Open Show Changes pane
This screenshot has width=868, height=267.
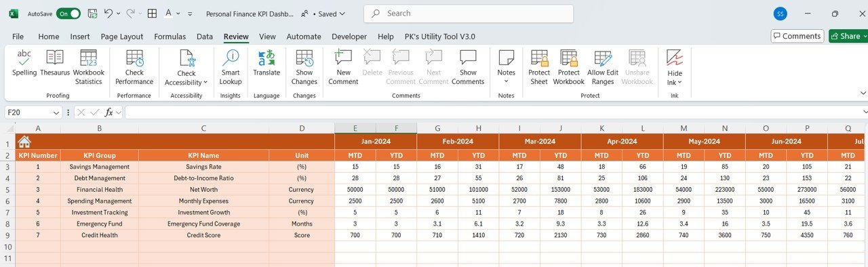click(304, 67)
